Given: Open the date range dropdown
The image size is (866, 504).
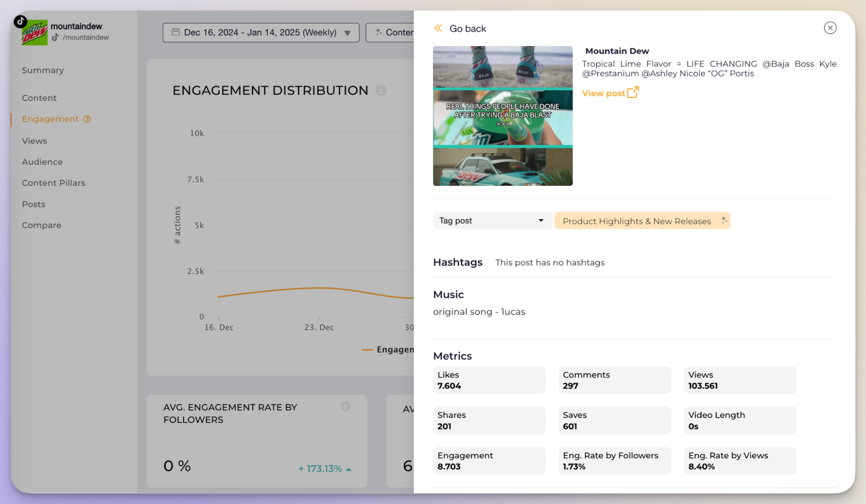Looking at the screenshot, I should coord(261,33).
